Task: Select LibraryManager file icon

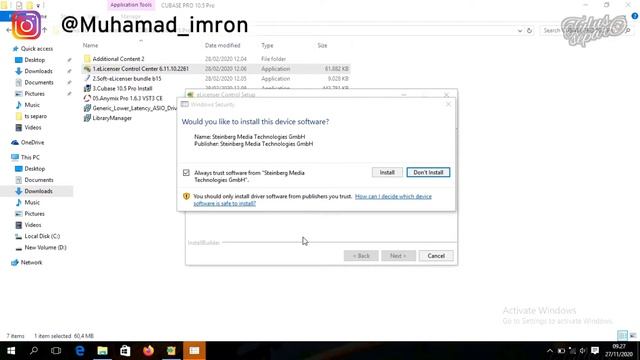Action: coord(87,118)
